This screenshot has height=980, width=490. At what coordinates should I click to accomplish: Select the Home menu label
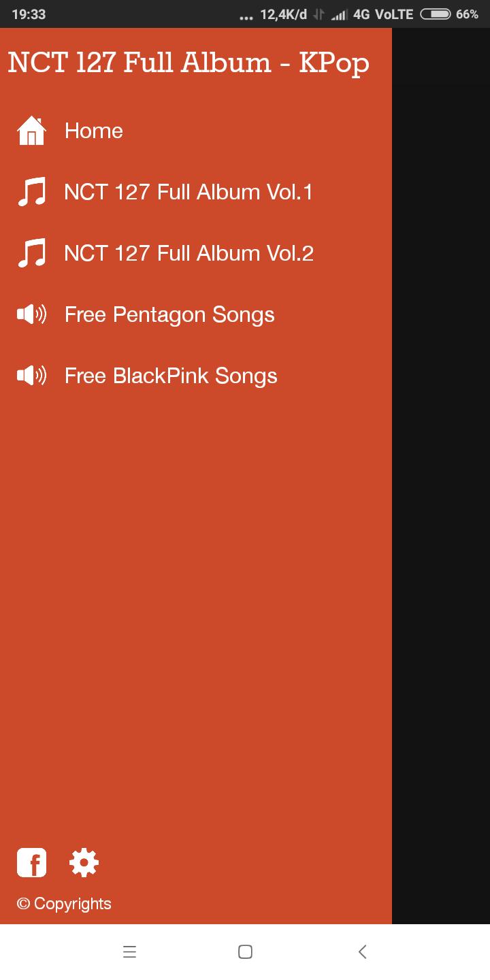pos(94,131)
